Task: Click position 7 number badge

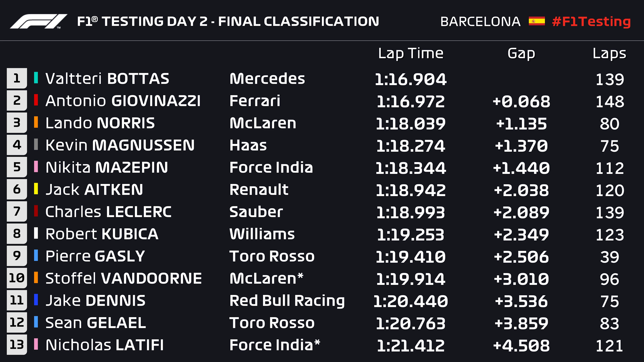Action: coord(17,211)
